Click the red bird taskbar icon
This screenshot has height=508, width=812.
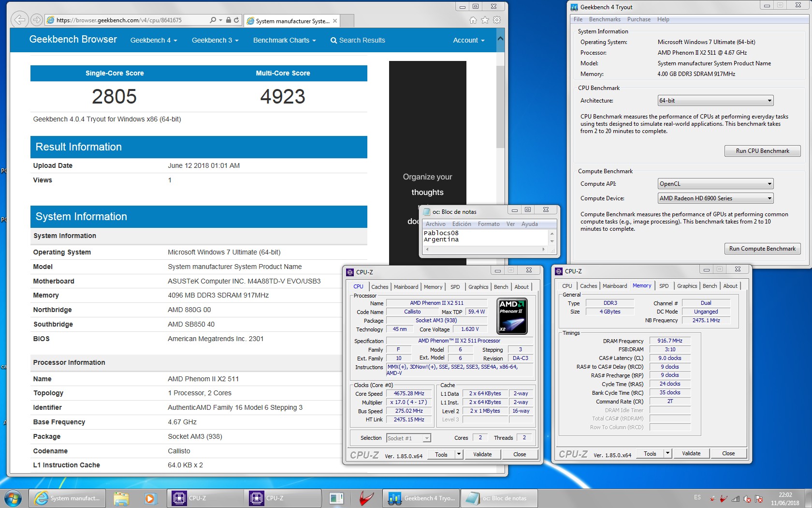point(367,498)
